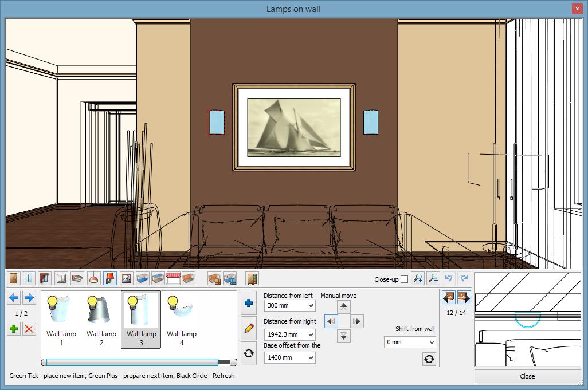The image size is (588, 390).
Task: Move lamp up with Manual move arrow
Action: [343, 306]
